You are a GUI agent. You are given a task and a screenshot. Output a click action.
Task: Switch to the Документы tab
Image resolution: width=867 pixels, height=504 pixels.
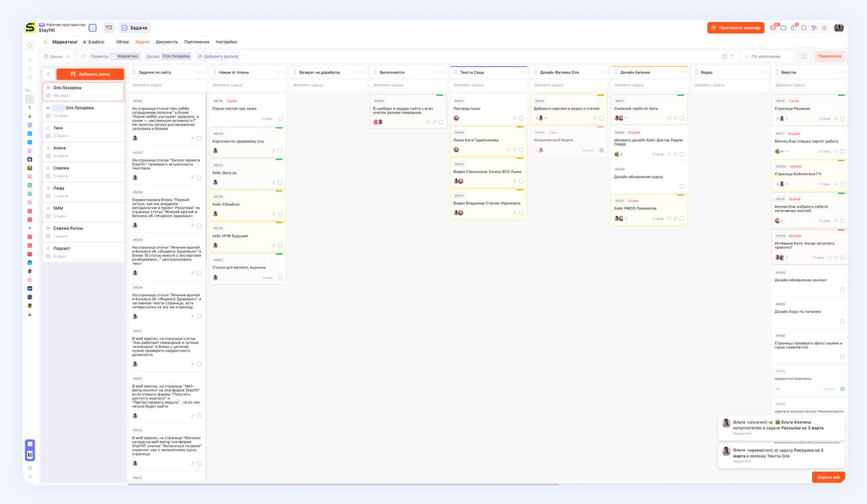tap(166, 42)
